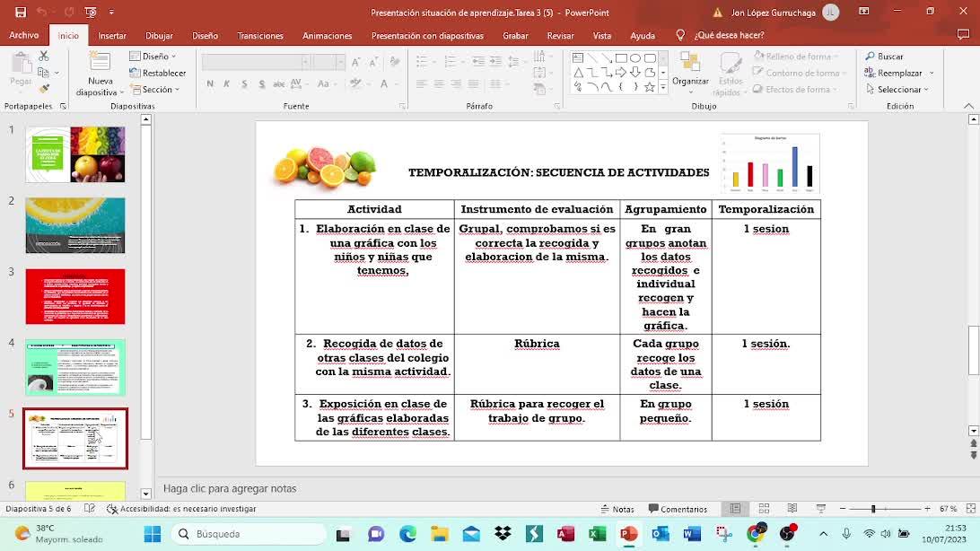980x551 pixels.
Task: Click the Nueva diapositiva icon
Action: pos(100,74)
